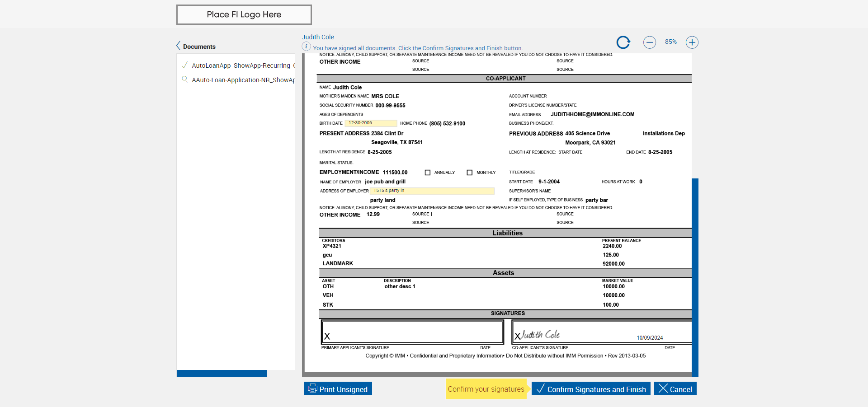Click the address of employer field

coord(432,191)
